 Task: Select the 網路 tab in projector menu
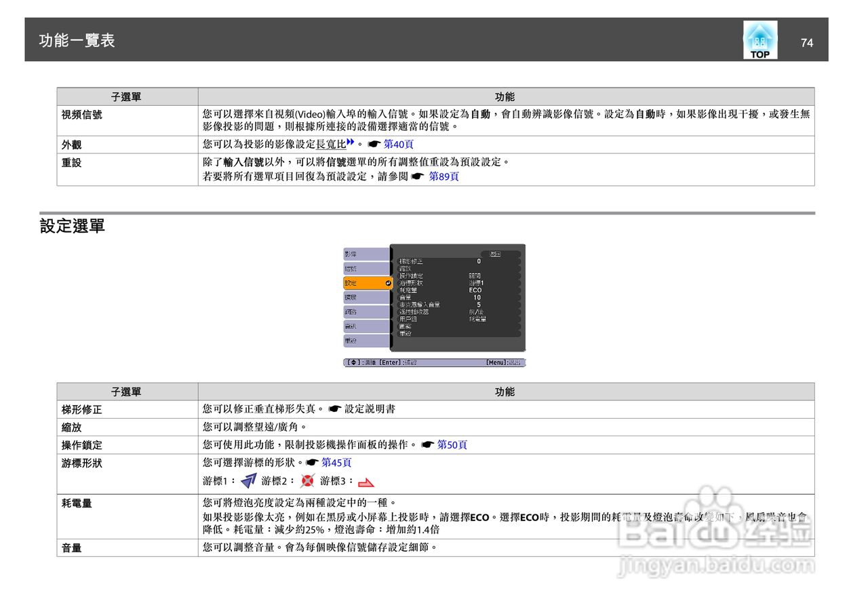(x=366, y=312)
